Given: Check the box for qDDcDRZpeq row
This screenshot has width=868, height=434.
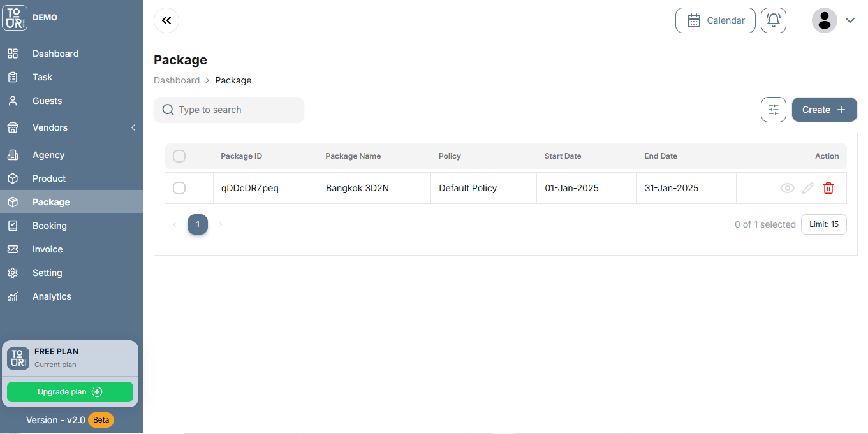Looking at the screenshot, I should click(x=179, y=188).
